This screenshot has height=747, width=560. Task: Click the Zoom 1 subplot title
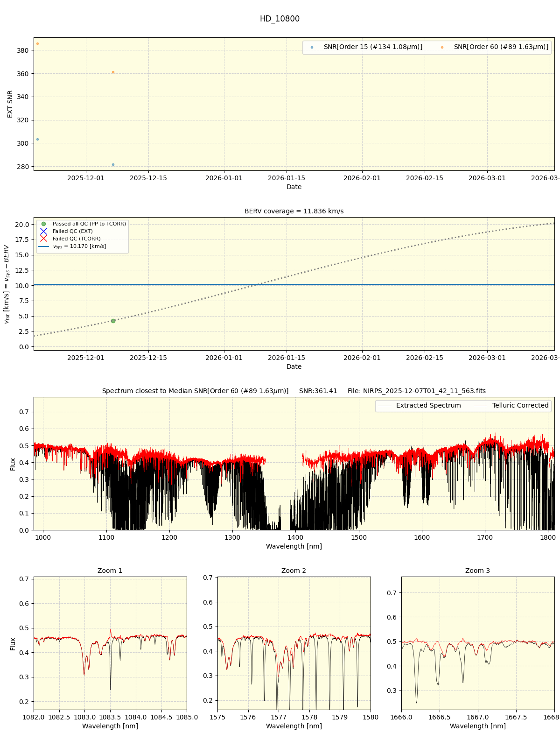(110, 571)
